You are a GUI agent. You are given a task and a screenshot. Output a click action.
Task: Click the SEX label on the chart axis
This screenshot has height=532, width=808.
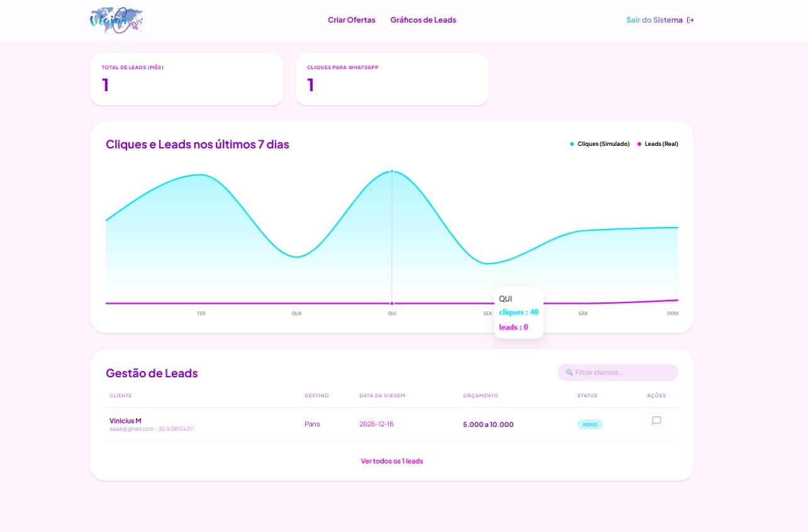pyautogui.click(x=487, y=313)
